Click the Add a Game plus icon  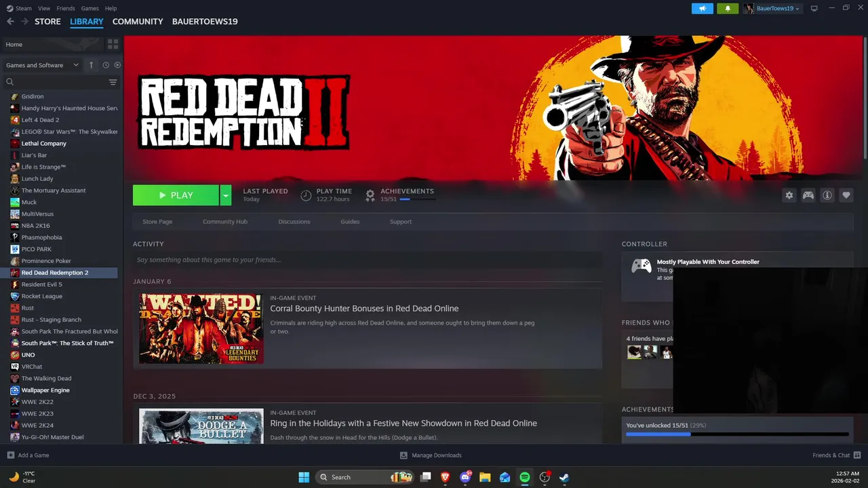point(10,455)
